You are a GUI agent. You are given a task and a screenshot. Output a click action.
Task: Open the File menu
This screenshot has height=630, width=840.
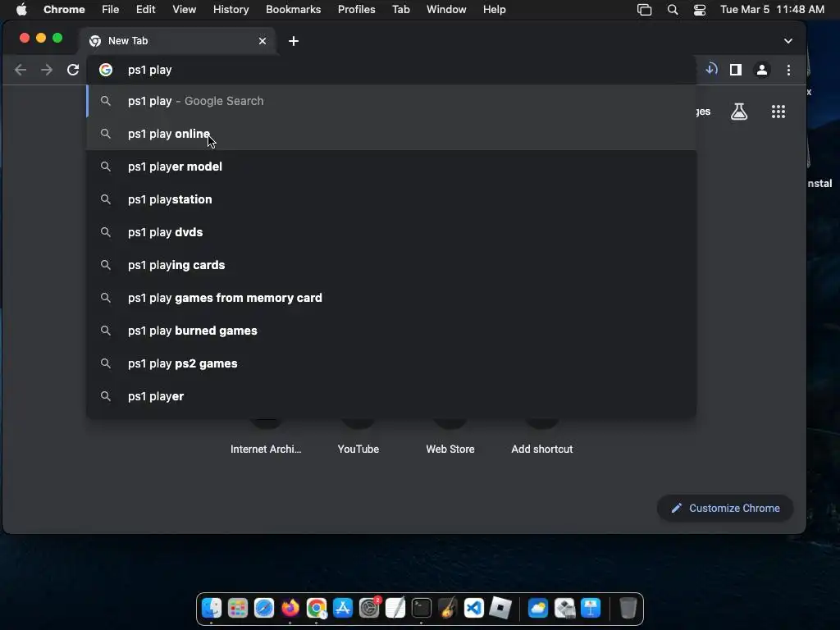(x=111, y=9)
